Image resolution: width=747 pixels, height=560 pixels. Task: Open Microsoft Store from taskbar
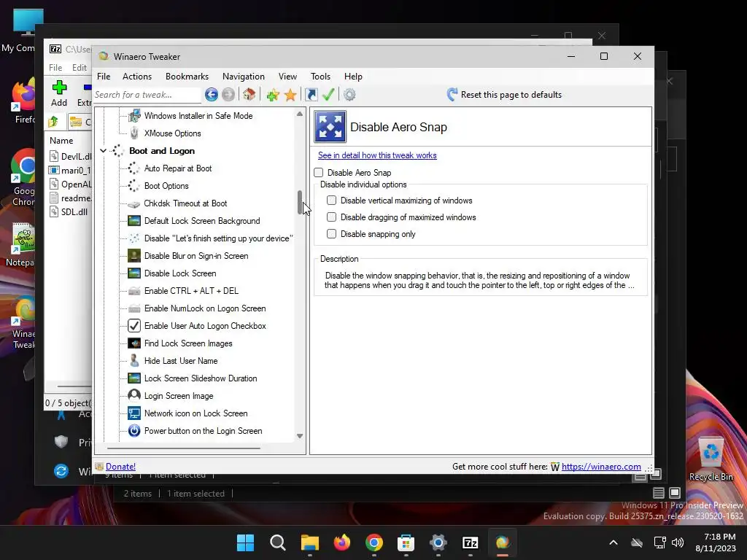pyautogui.click(x=406, y=542)
